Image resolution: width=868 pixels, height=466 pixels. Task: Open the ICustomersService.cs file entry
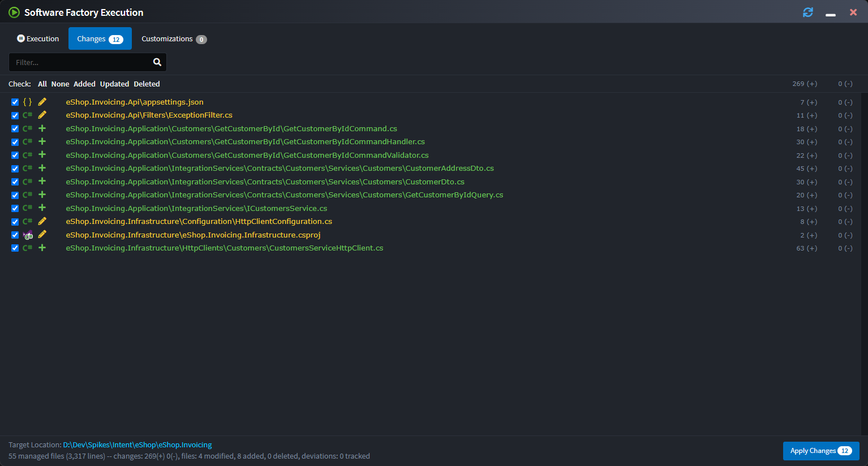tap(196, 208)
